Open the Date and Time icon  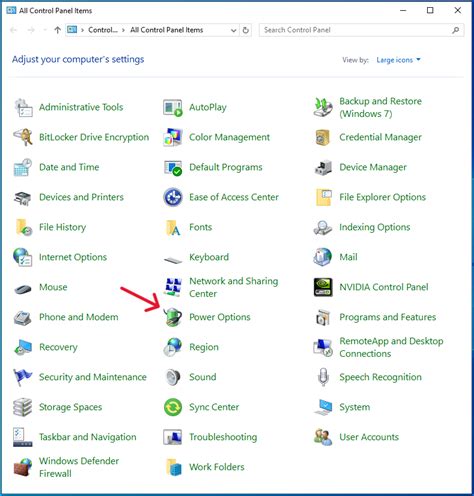tap(23, 167)
